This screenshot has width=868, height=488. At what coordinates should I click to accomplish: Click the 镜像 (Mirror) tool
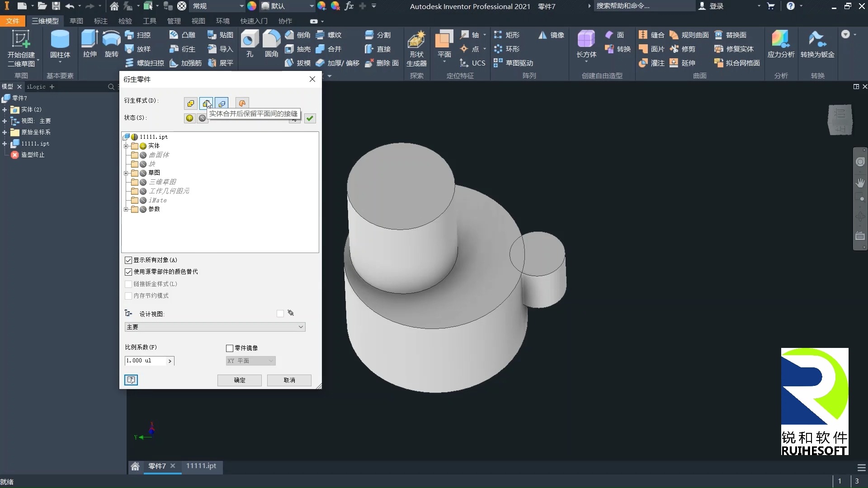coord(552,35)
